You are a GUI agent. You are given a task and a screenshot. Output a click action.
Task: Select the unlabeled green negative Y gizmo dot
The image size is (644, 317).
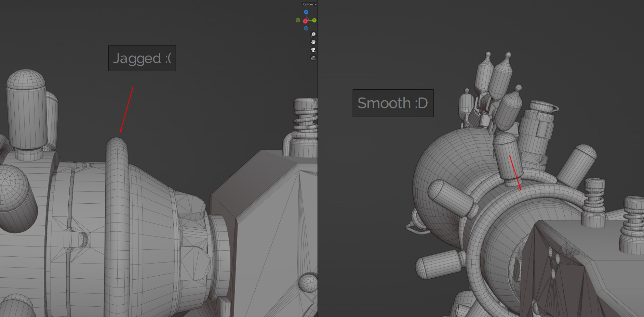(298, 20)
